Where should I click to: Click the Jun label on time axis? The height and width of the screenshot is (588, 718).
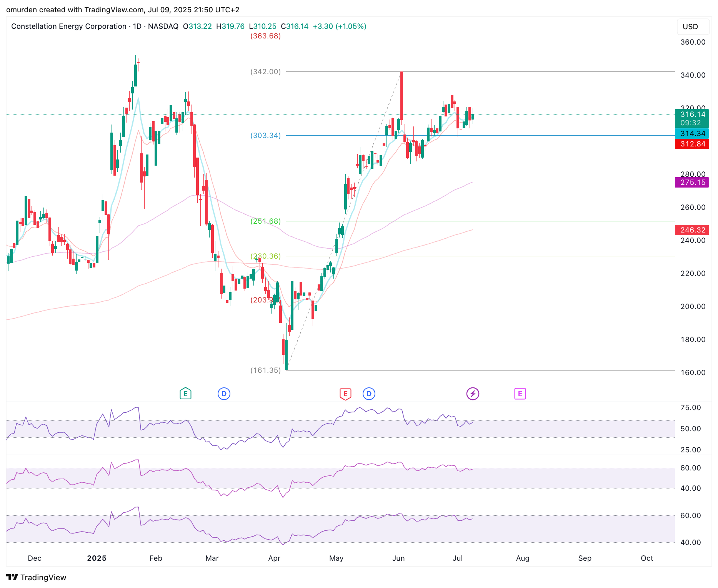(x=398, y=558)
